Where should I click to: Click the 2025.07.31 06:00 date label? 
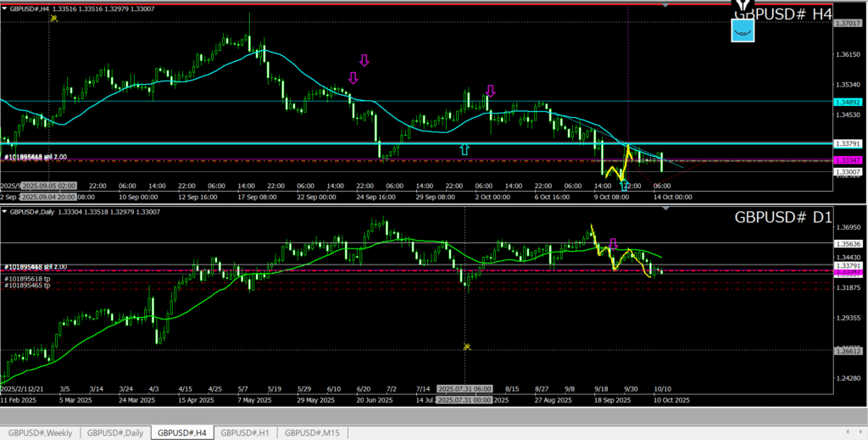pos(465,388)
